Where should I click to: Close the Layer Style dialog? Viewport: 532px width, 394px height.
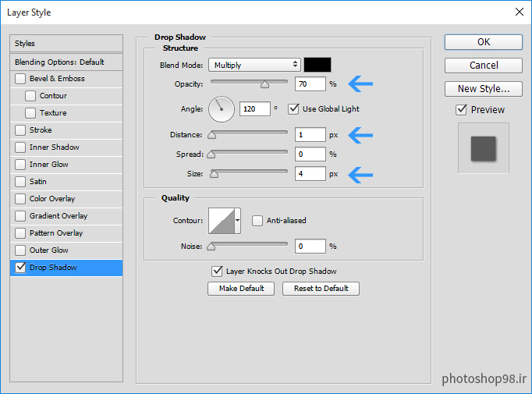(519, 12)
